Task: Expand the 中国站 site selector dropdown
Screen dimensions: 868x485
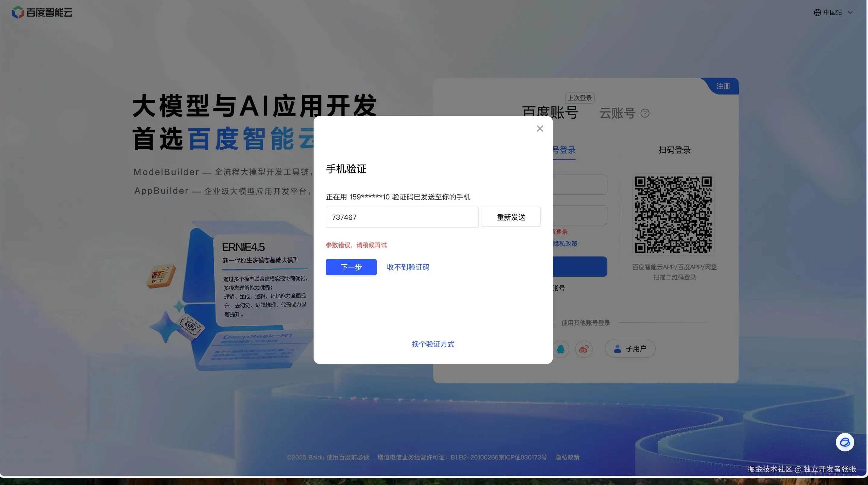Action: point(850,12)
